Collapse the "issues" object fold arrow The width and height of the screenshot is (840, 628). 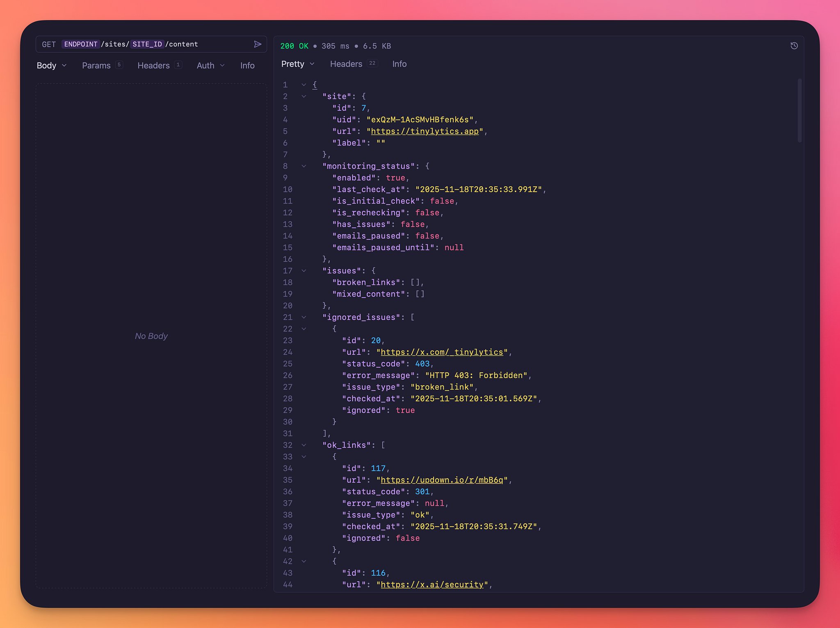(x=304, y=271)
